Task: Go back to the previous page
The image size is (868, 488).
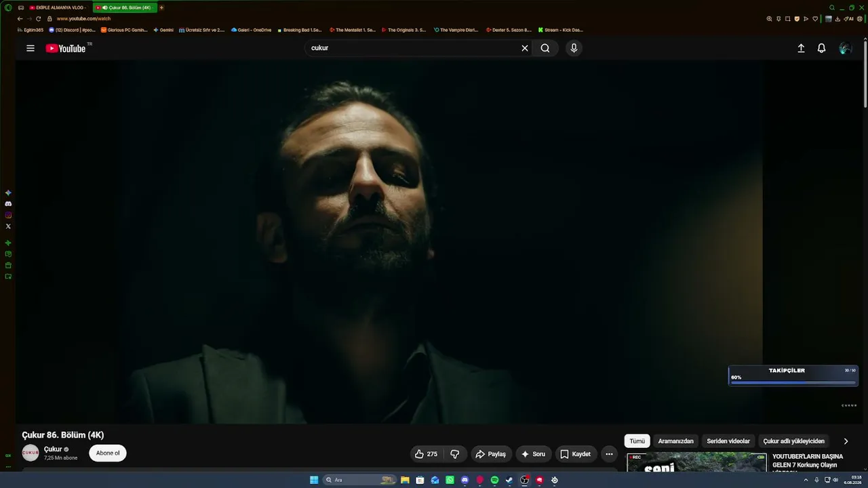Action: [20, 19]
